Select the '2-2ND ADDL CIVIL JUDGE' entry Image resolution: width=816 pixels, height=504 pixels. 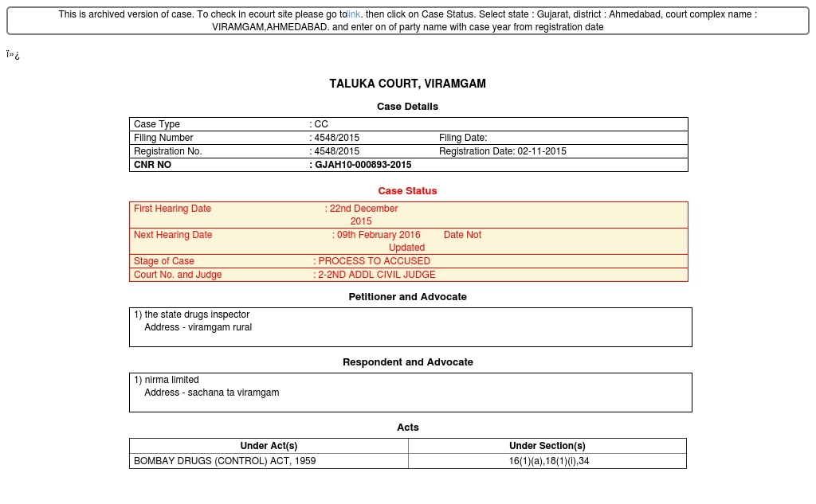point(376,275)
